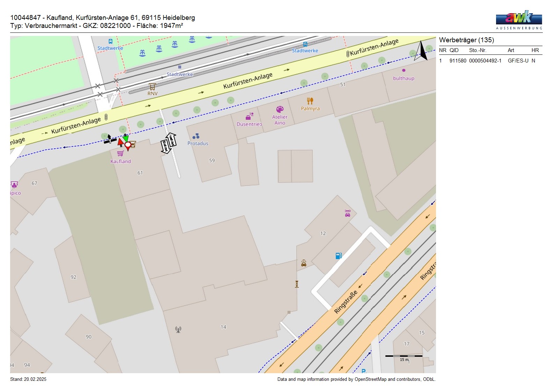Click the Atelier Aino palette icon
The width and height of the screenshot is (554, 392).
tap(280, 110)
